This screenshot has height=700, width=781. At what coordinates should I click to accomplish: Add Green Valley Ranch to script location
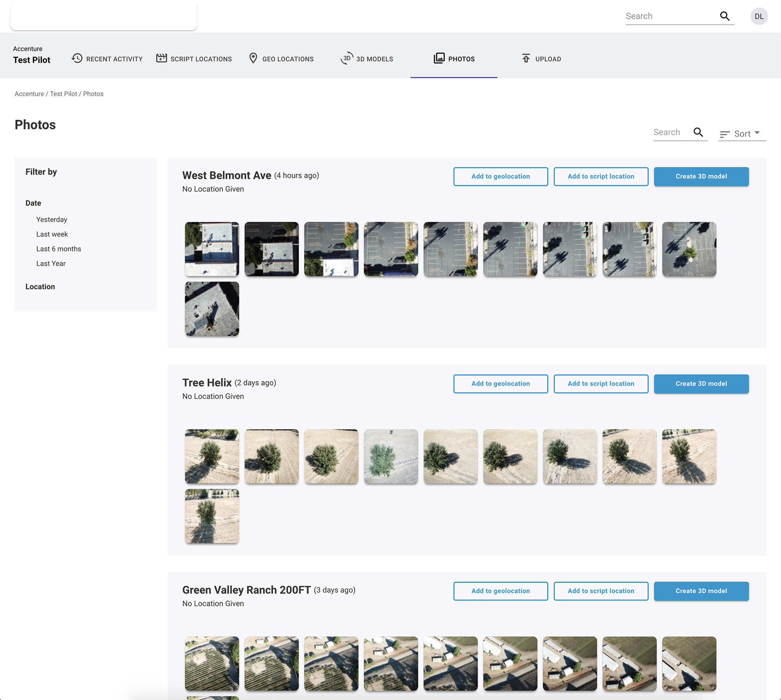[601, 591]
